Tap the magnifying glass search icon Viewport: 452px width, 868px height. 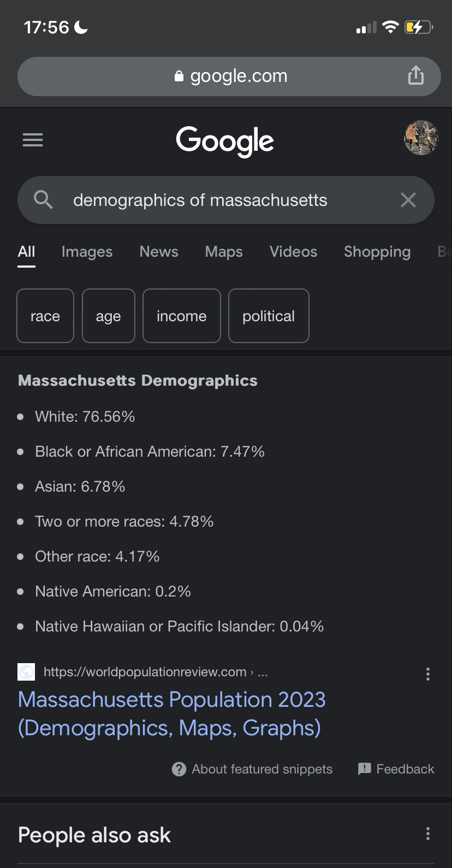(x=43, y=200)
